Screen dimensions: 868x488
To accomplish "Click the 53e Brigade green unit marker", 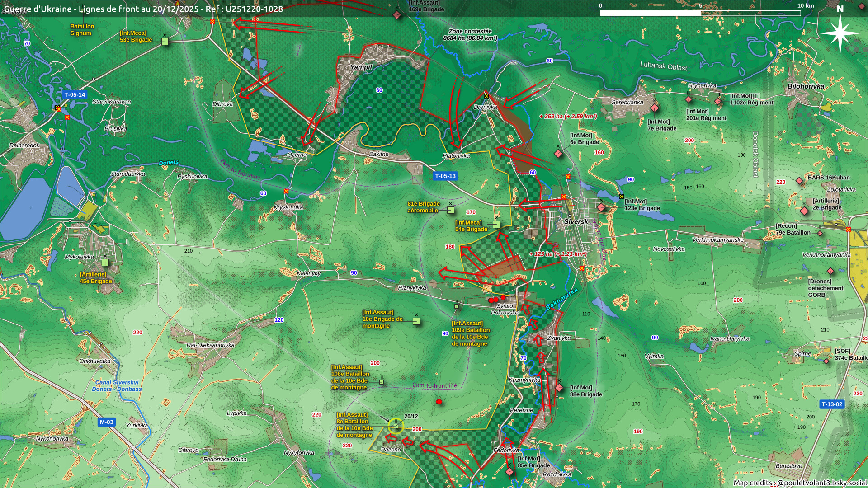I will coord(165,42).
